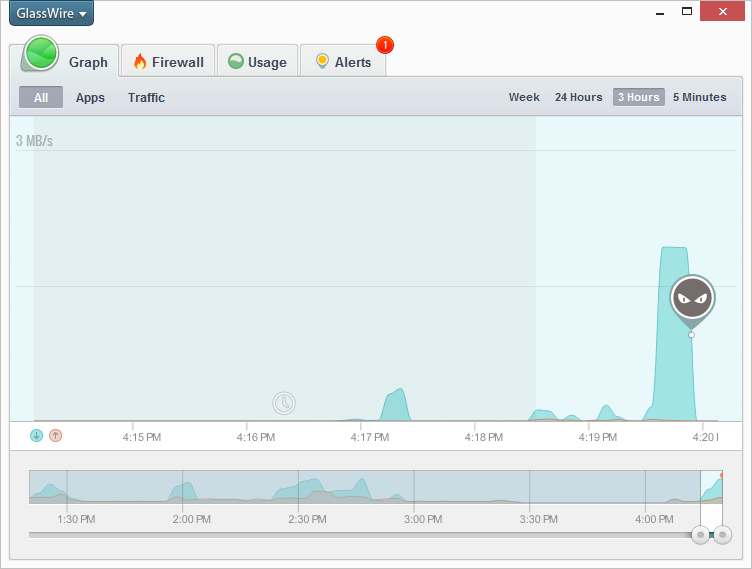Click the 3 MB/s scale label

pos(34,141)
